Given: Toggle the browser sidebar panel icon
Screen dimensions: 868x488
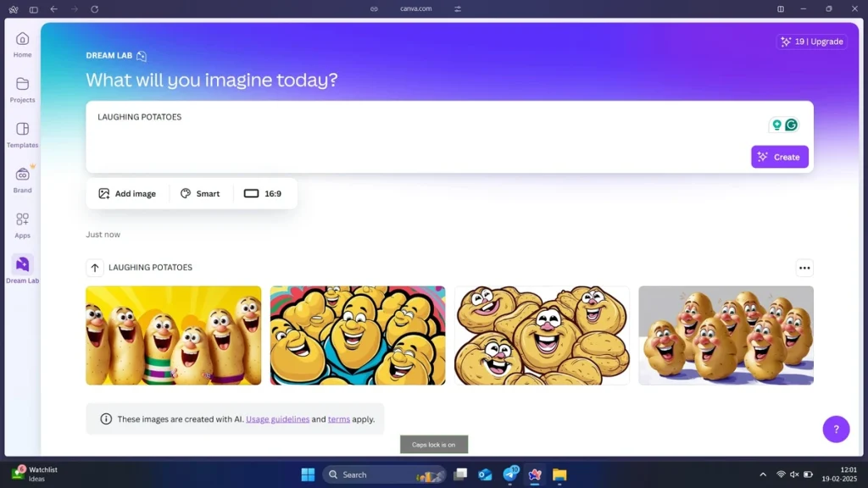Looking at the screenshot, I should 33,9.
